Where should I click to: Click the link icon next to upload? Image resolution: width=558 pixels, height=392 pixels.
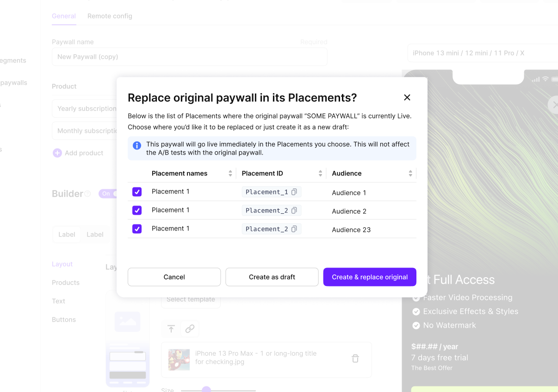[190, 329]
